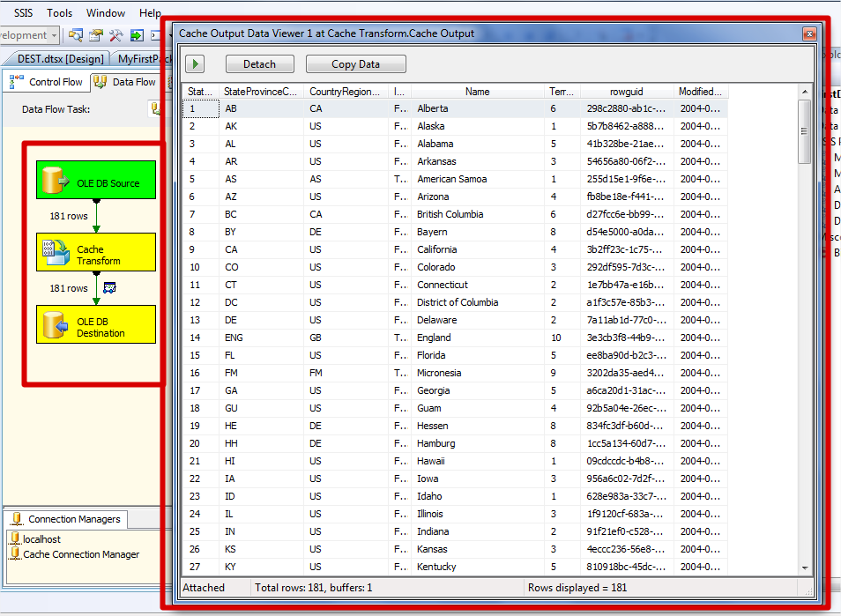Open the Tools menu
This screenshot has height=616, width=841.
point(60,13)
